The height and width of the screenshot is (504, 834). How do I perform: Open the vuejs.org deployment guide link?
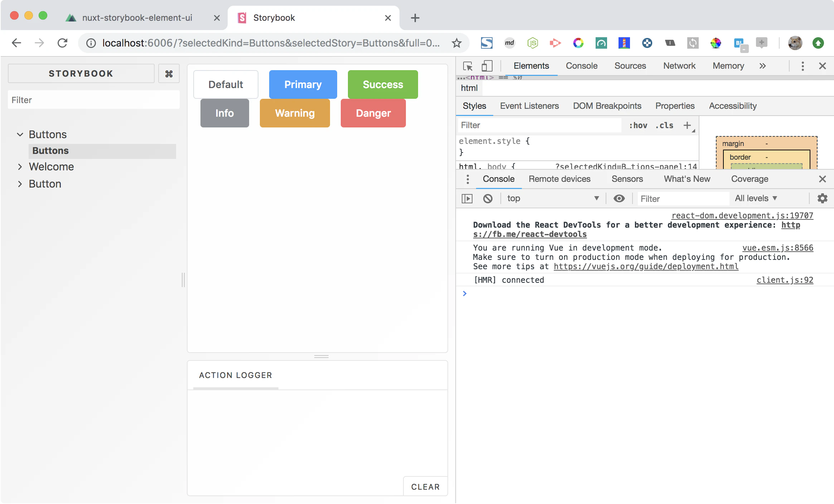(x=646, y=267)
